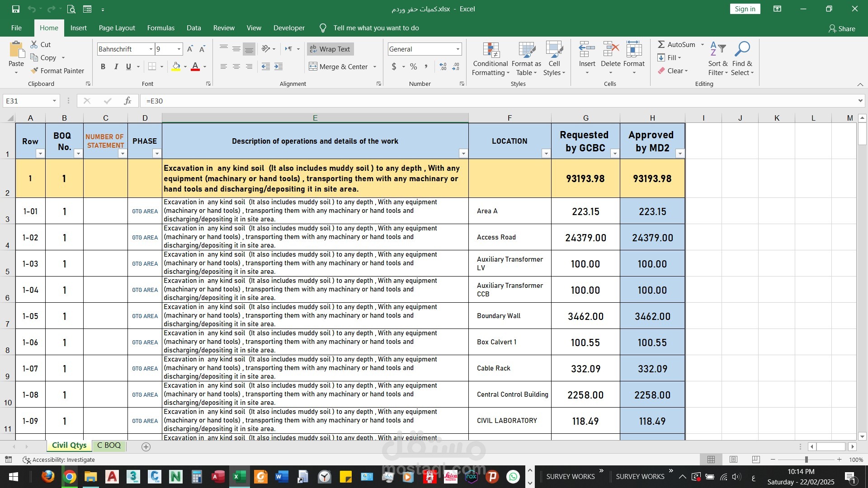Click the Save icon in title bar
This screenshot has width=868, height=488.
tap(16, 9)
